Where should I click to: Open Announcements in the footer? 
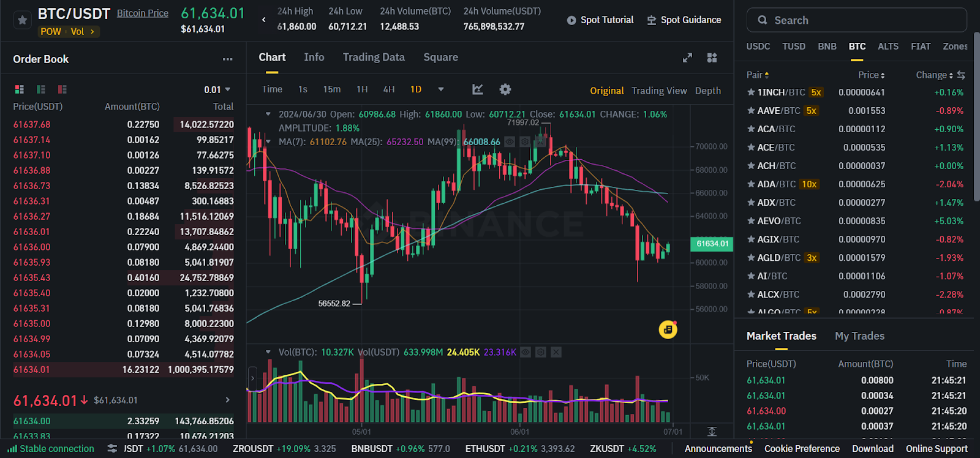point(718,449)
